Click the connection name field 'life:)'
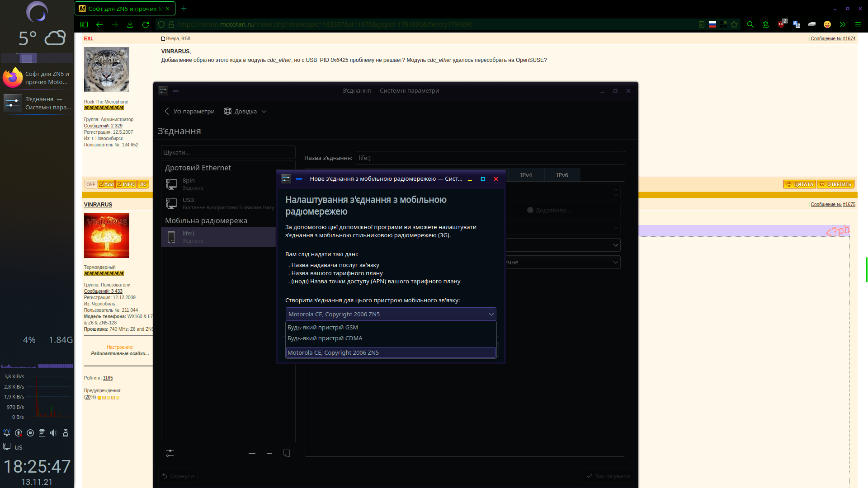This screenshot has height=488, width=868. [490, 158]
